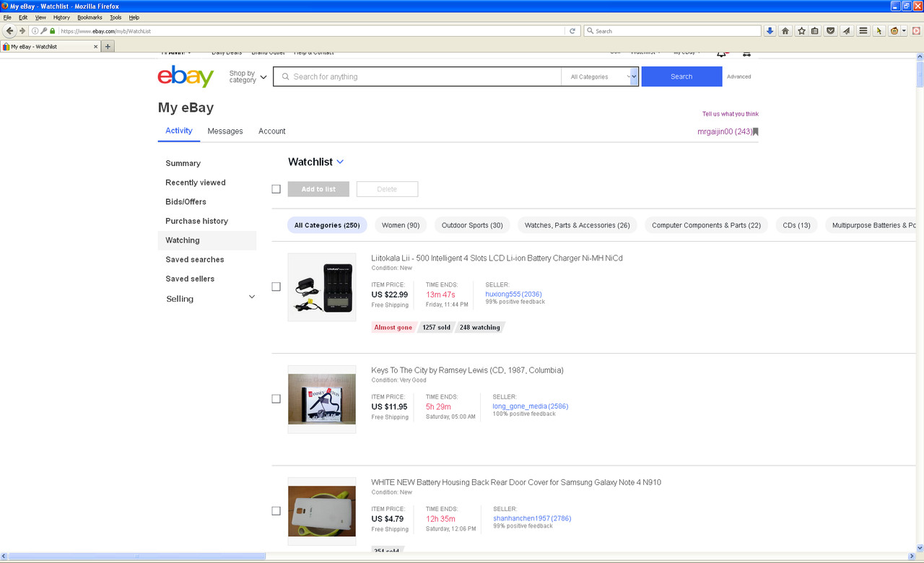
Task: Open the Liitokala charger thumbnail image
Action: point(322,287)
